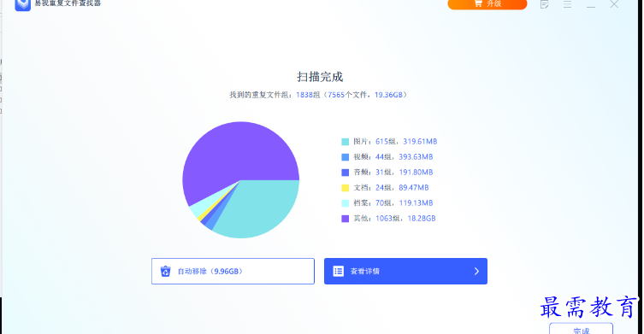The width and height of the screenshot is (644, 334).
Task: Click the 档案 legend color swatch
Action: coord(346,203)
